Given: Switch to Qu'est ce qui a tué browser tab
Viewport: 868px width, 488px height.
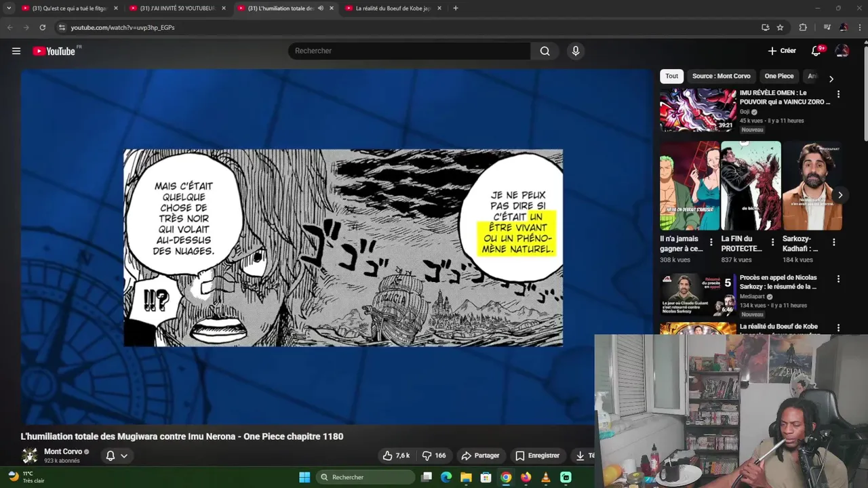Looking at the screenshot, I should [69, 8].
